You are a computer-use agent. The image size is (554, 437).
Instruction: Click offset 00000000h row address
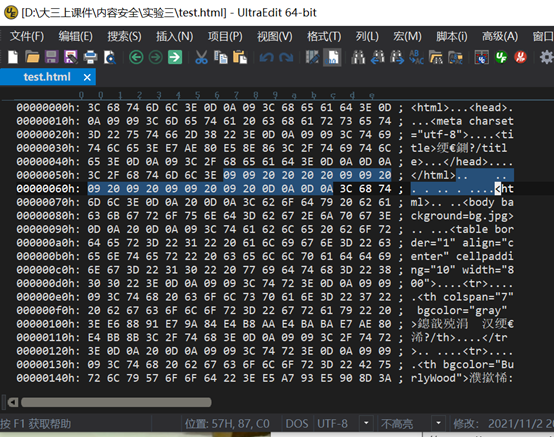coord(48,107)
